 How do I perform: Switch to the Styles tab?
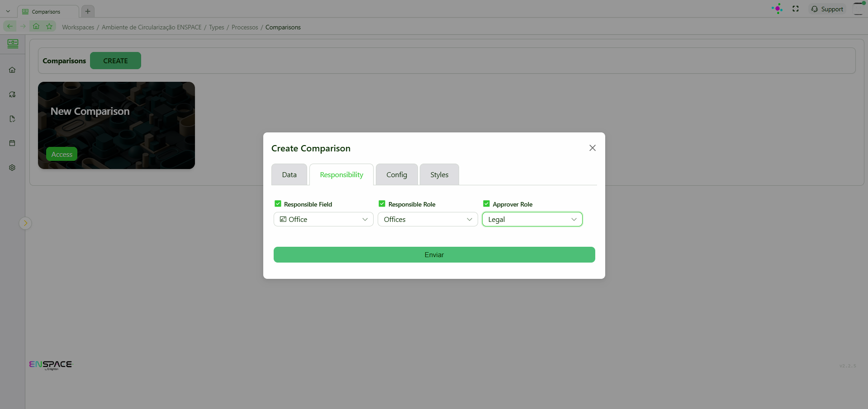pyautogui.click(x=439, y=174)
